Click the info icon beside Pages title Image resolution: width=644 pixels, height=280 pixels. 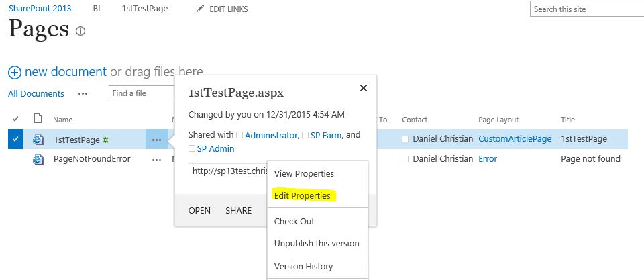80,31
